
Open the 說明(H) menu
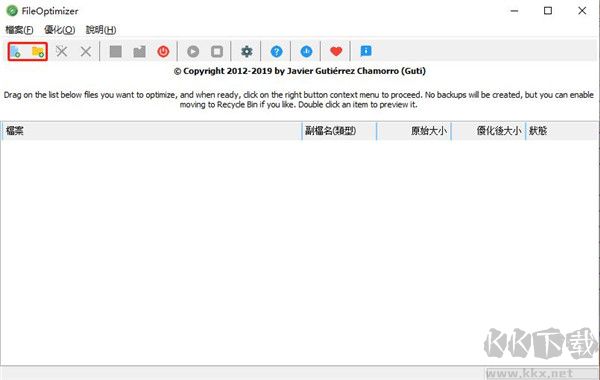click(101, 30)
